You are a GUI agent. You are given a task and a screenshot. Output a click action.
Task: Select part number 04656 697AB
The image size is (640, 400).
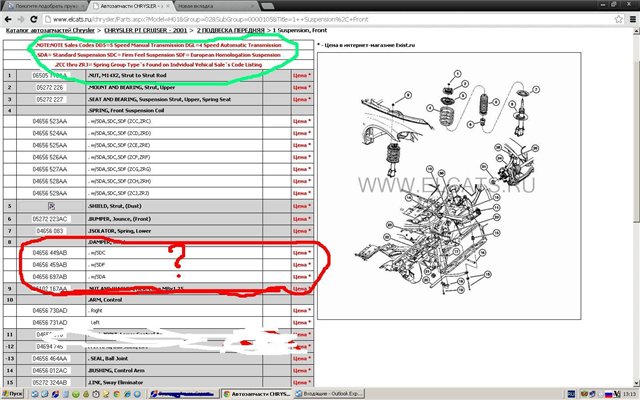pyautogui.click(x=50, y=277)
